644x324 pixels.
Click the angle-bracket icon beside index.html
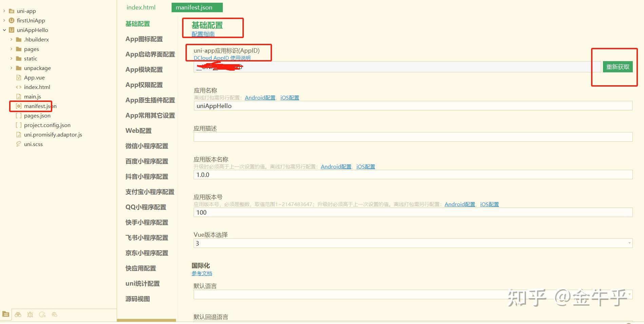click(19, 87)
